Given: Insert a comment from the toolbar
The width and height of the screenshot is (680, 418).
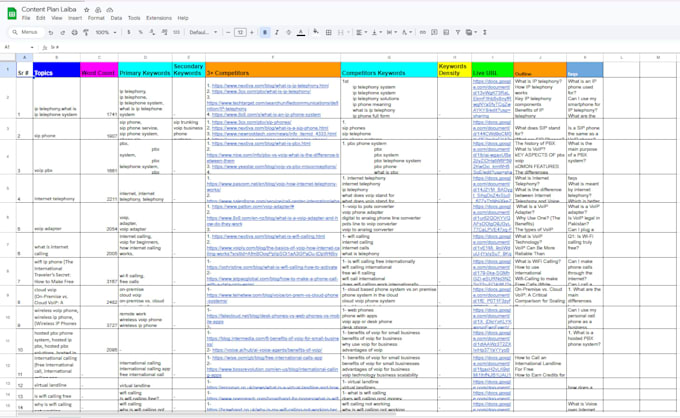Looking at the screenshot, I should tap(434, 33).
